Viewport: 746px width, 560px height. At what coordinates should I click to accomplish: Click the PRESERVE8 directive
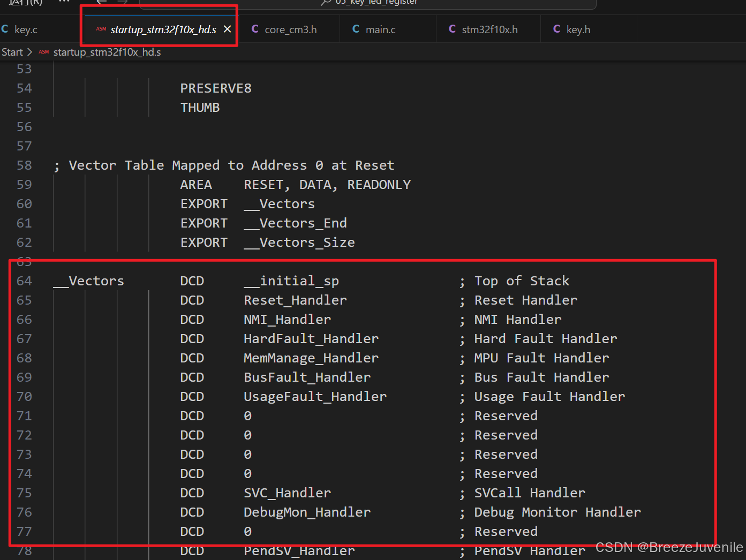216,88
